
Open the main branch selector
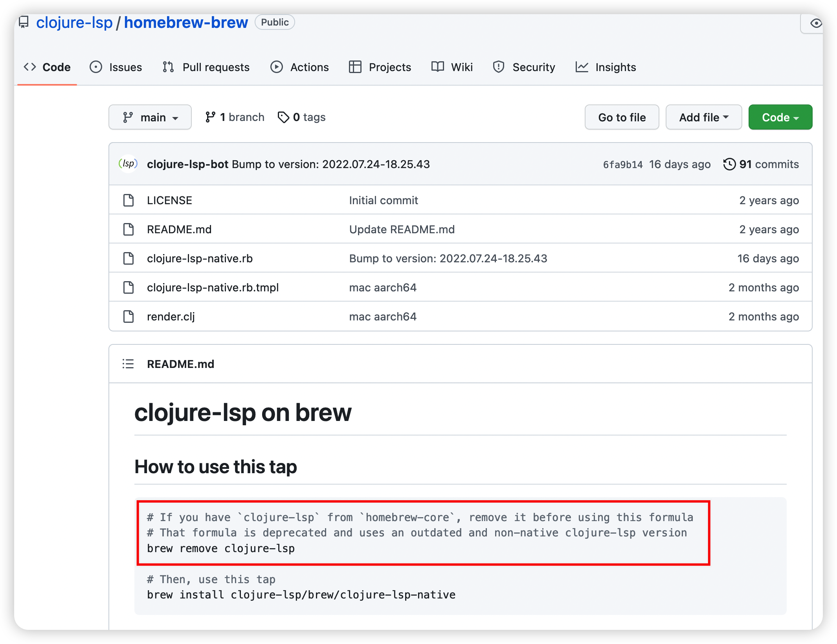click(150, 117)
